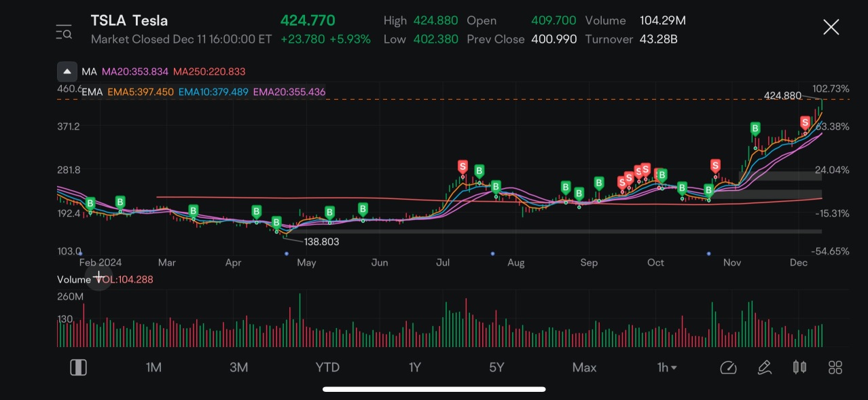Tap the Low value 402.380
Image resolution: width=868 pixels, height=400 pixels.
435,39
